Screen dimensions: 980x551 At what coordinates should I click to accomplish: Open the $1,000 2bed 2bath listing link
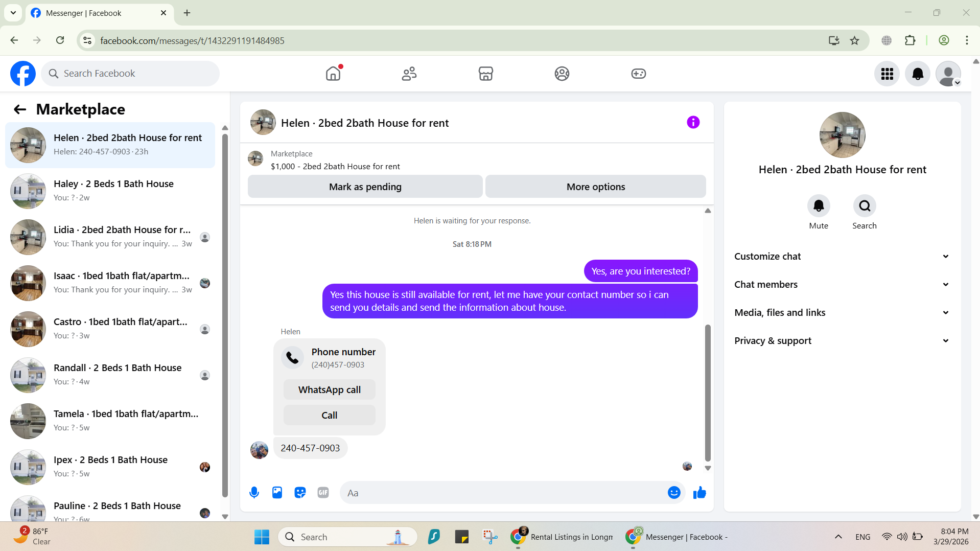pos(335,167)
